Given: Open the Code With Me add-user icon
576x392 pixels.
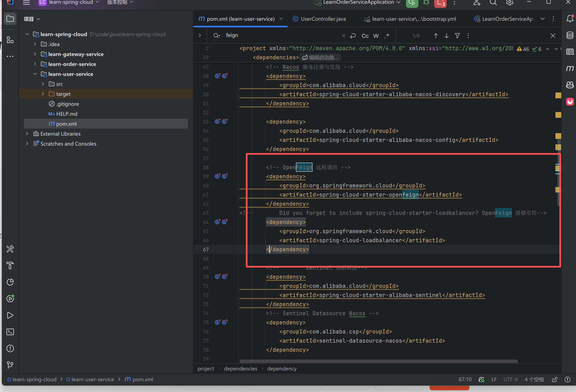Looking at the screenshot, I should pos(477,3).
